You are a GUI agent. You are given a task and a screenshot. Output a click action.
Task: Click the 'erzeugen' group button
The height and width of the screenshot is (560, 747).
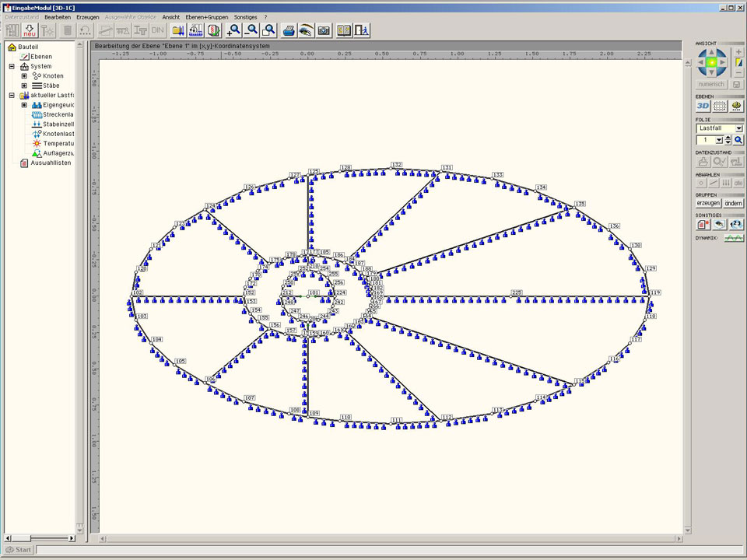tap(707, 203)
